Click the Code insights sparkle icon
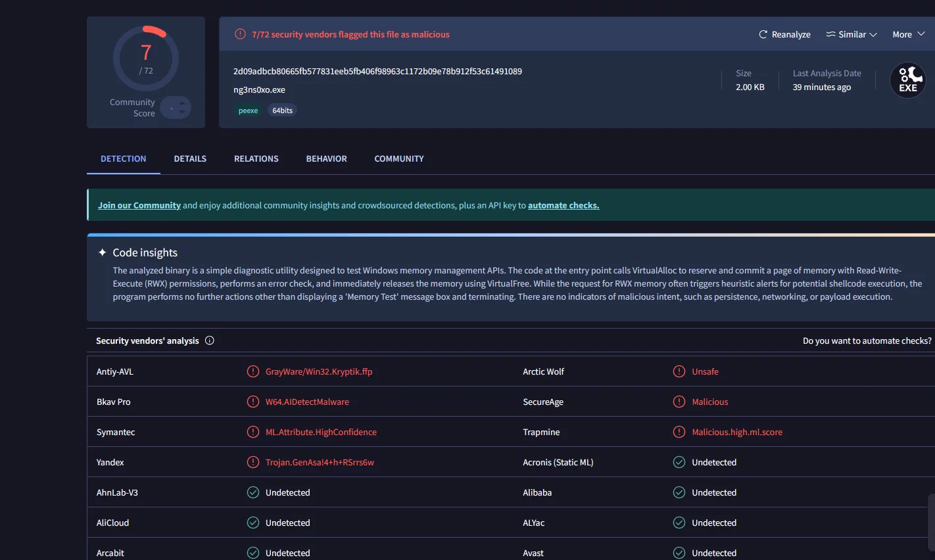 click(x=102, y=252)
